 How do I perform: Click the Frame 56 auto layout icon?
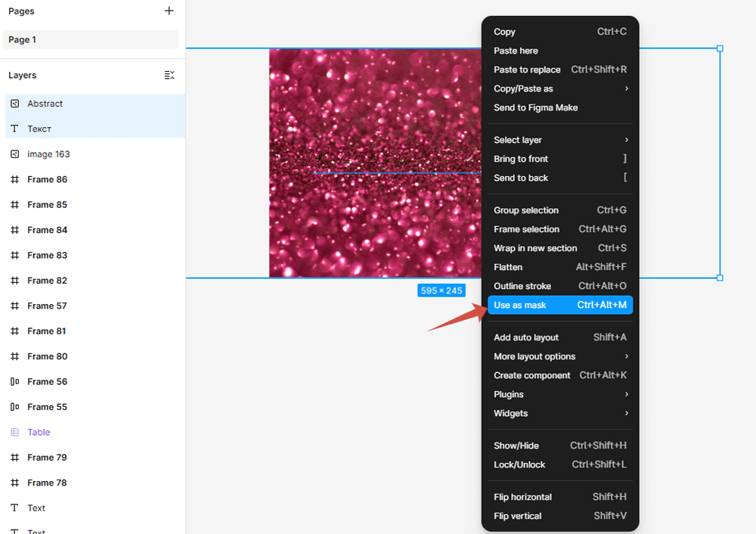pyautogui.click(x=15, y=381)
